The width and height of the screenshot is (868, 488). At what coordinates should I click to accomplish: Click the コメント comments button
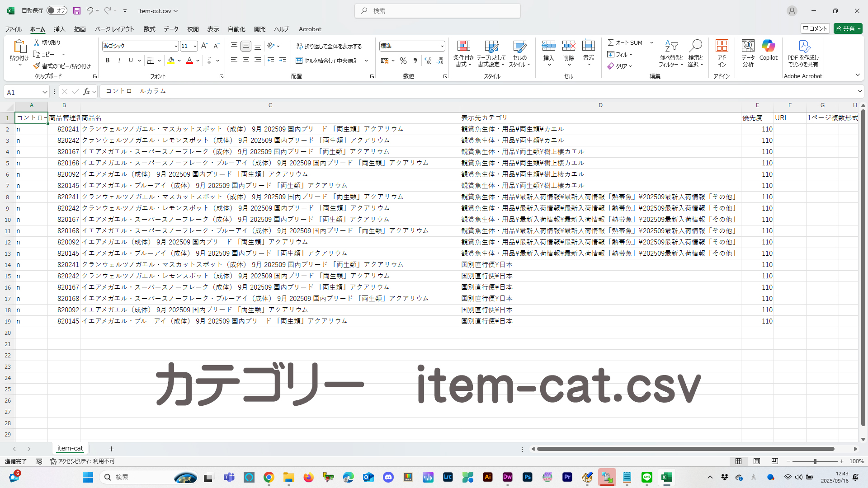(x=815, y=28)
